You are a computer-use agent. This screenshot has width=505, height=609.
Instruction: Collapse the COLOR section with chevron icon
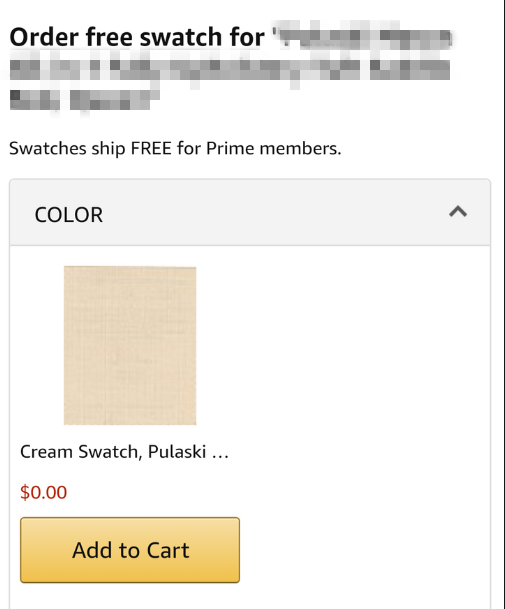(458, 212)
